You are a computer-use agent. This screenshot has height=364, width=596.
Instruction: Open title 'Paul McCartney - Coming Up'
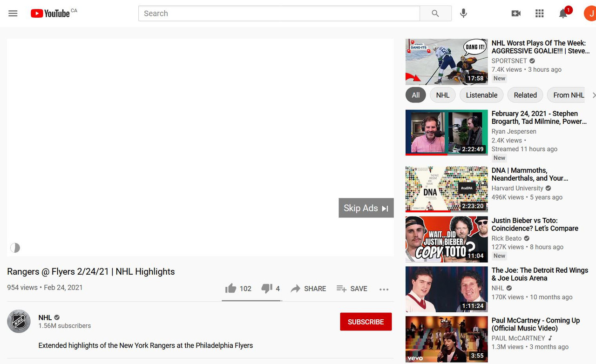[536, 324]
